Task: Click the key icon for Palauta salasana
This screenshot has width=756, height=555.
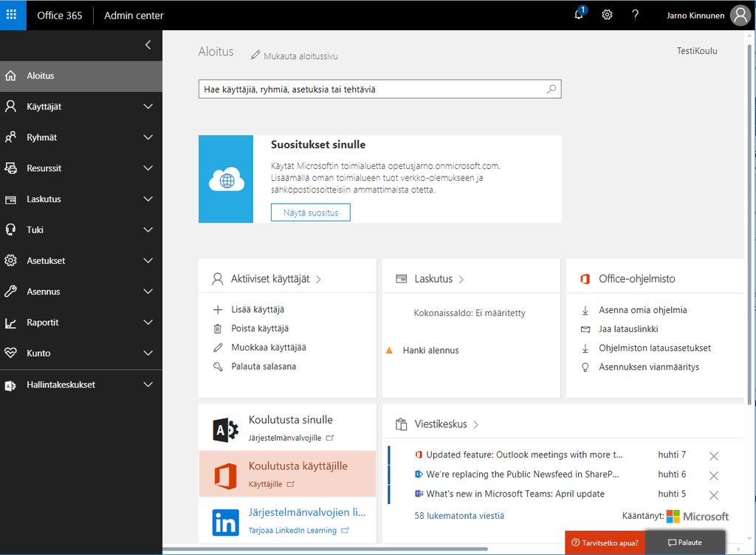Action: tap(218, 367)
